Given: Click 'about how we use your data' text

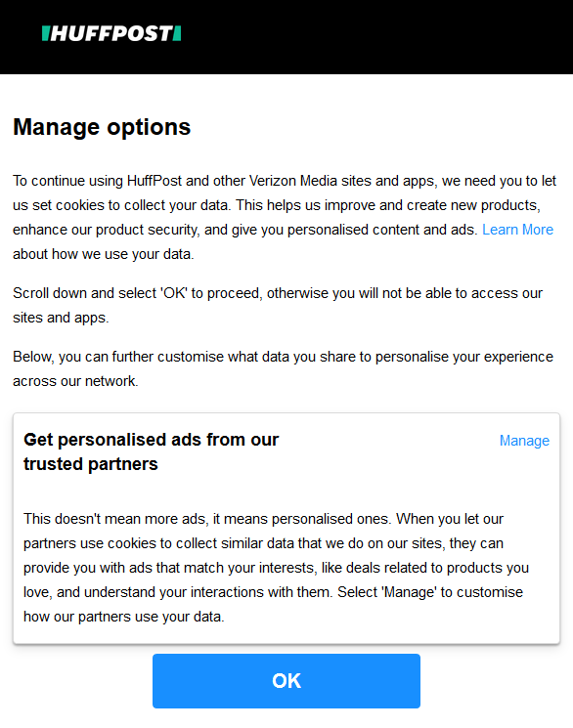Looking at the screenshot, I should (x=104, y=254).
